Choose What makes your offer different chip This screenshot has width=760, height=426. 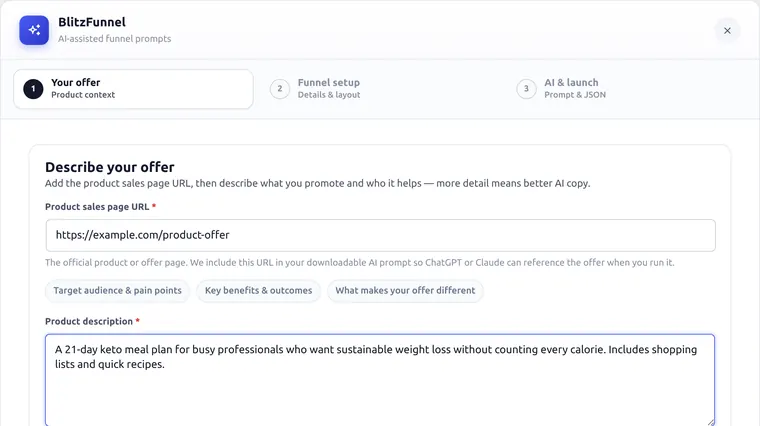tap(405, 290)
